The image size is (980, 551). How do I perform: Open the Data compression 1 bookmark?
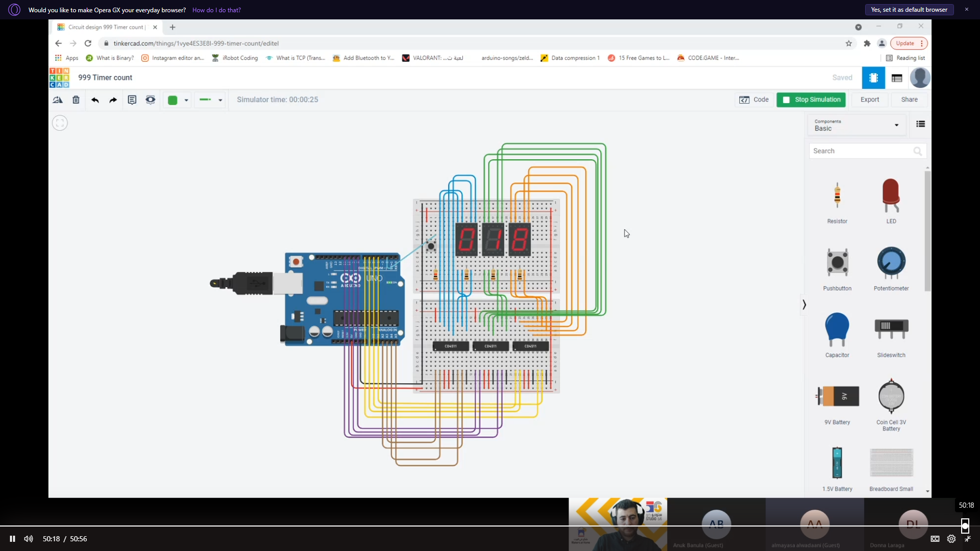click(x=570, y=58)
